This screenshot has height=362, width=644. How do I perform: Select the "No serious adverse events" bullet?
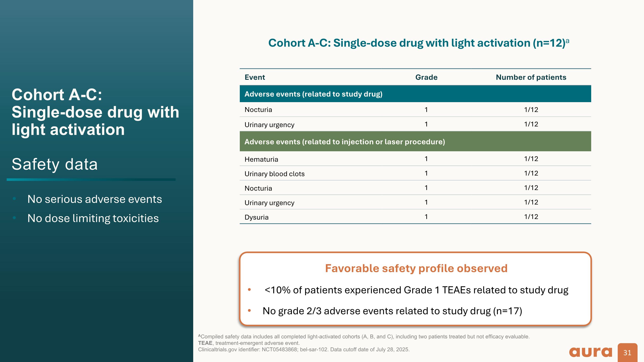point(94,199)
